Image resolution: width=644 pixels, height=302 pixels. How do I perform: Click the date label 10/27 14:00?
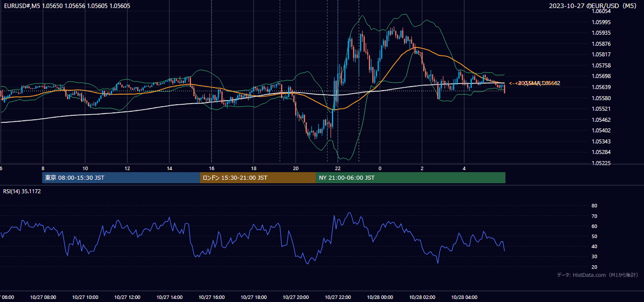(169, 297)
